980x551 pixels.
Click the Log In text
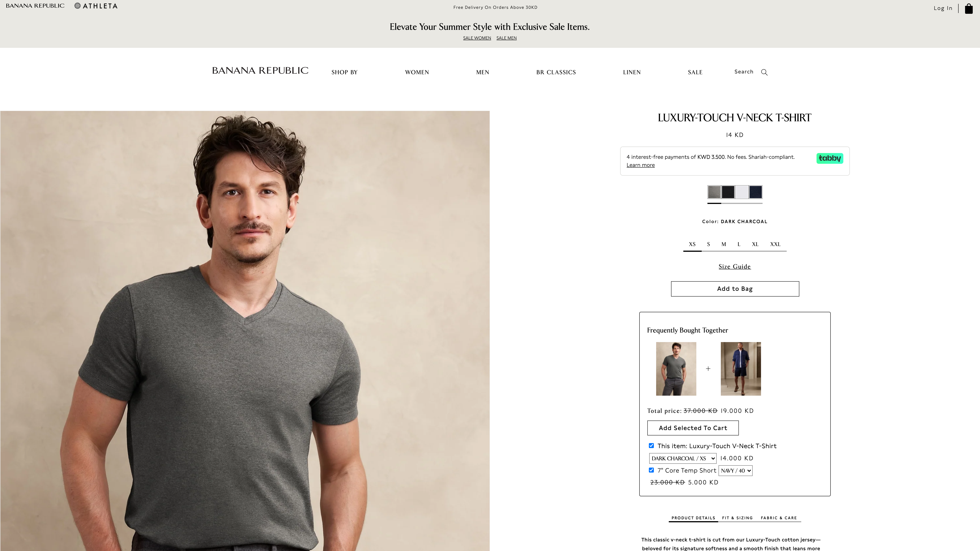coord(943,8)
